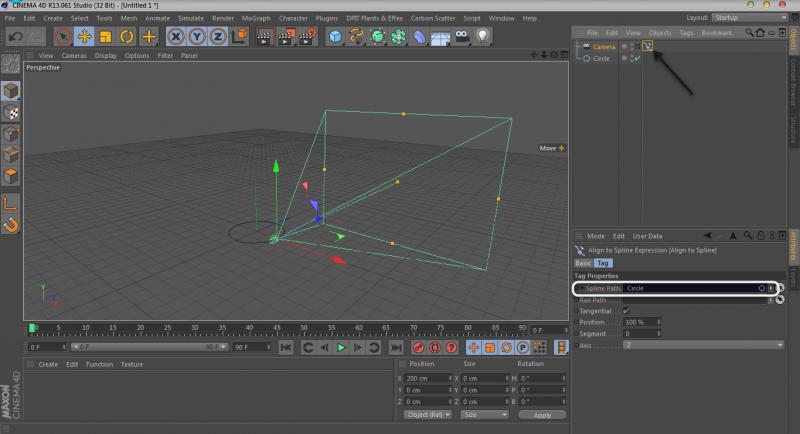Toggle the X axis lock

pos(177,36)
